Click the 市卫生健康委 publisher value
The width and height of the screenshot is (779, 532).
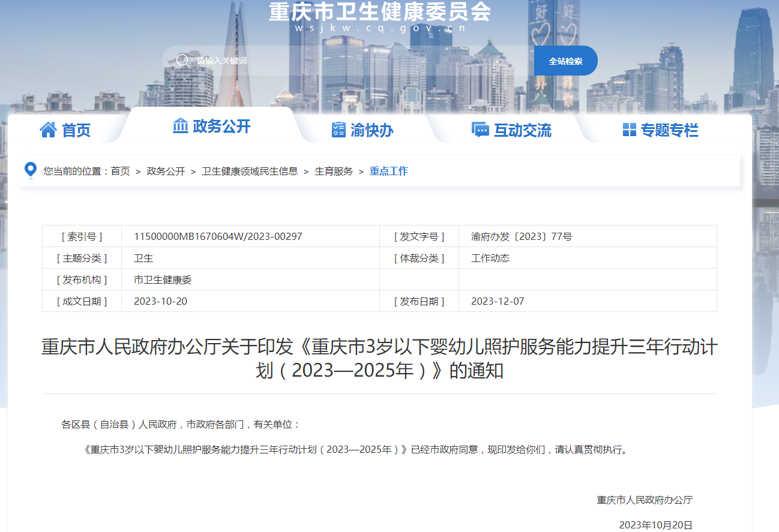pyautogui.click(x=163, y=279)
